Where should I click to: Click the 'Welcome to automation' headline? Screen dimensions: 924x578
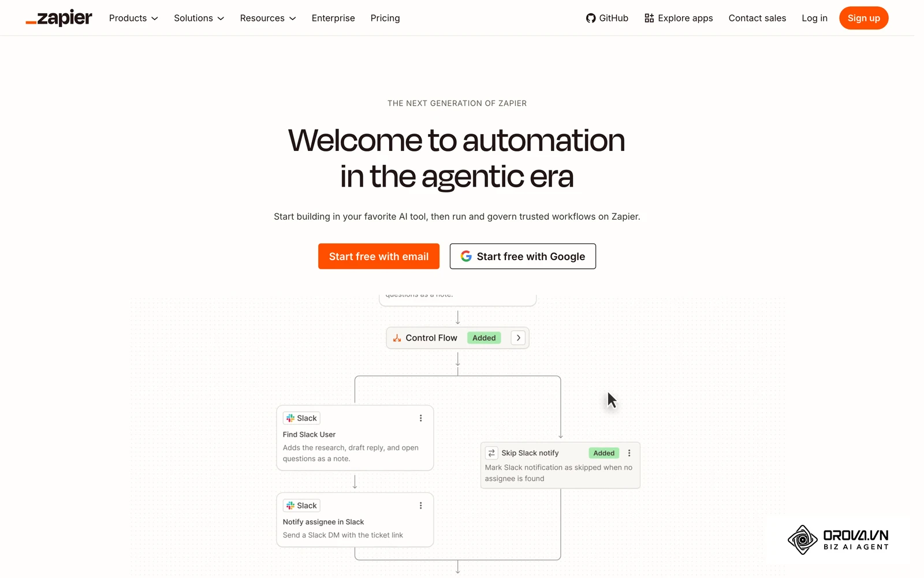click(x=457, y=158)
